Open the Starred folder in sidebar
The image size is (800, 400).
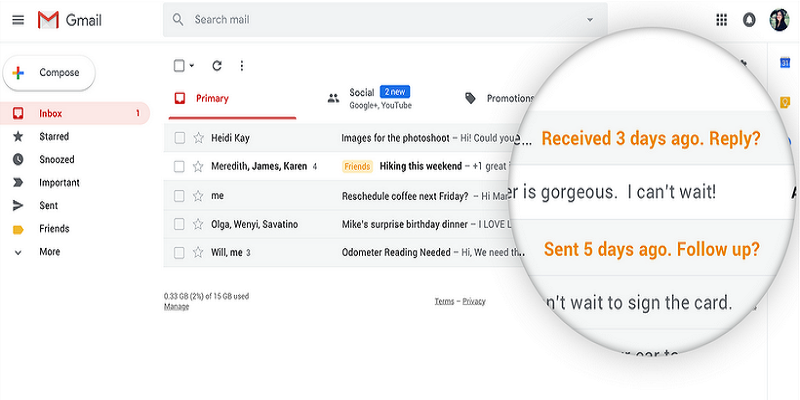point(54,136)
